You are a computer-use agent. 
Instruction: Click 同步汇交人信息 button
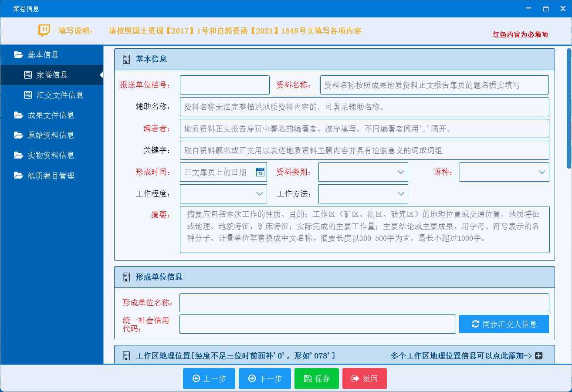click(504, 324)
